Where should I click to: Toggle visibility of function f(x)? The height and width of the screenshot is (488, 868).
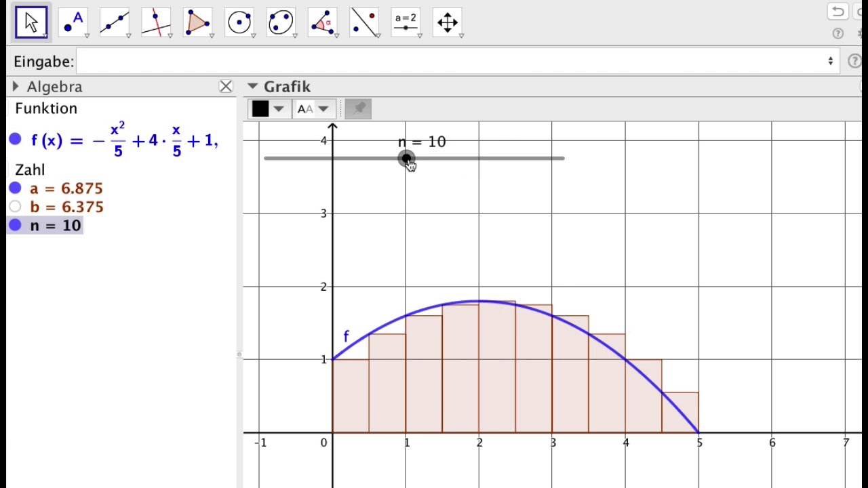(x=16, y=140)
